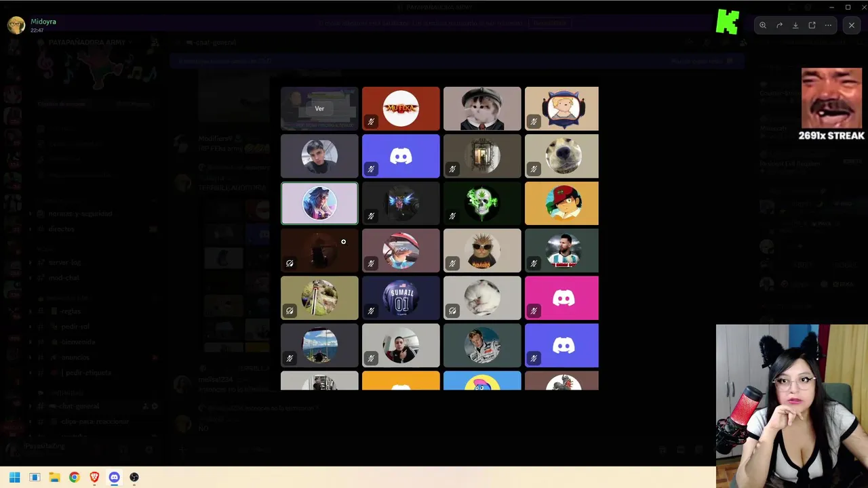
Task: Select the SUMAIL 01 jersey tile
Action: click(x=401, y=298)
